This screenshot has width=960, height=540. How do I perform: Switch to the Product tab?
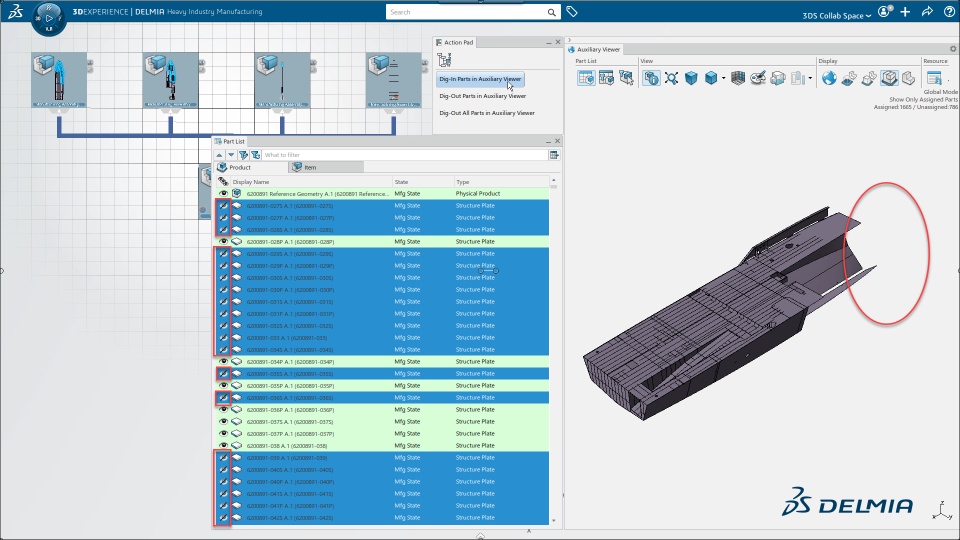pos(252,167)
